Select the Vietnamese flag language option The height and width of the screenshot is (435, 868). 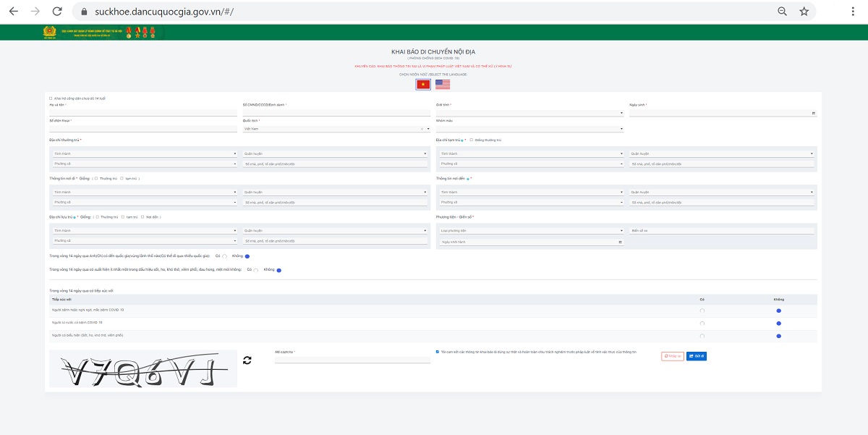click(x=423, y=85)
